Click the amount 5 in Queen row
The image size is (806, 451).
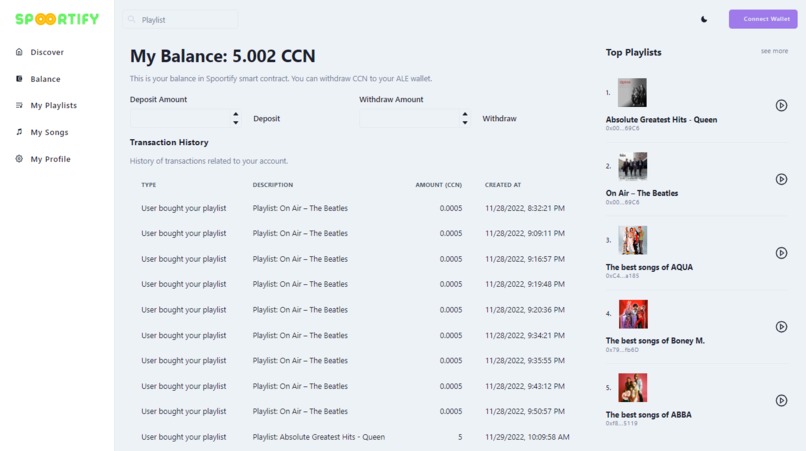(460, 437)
